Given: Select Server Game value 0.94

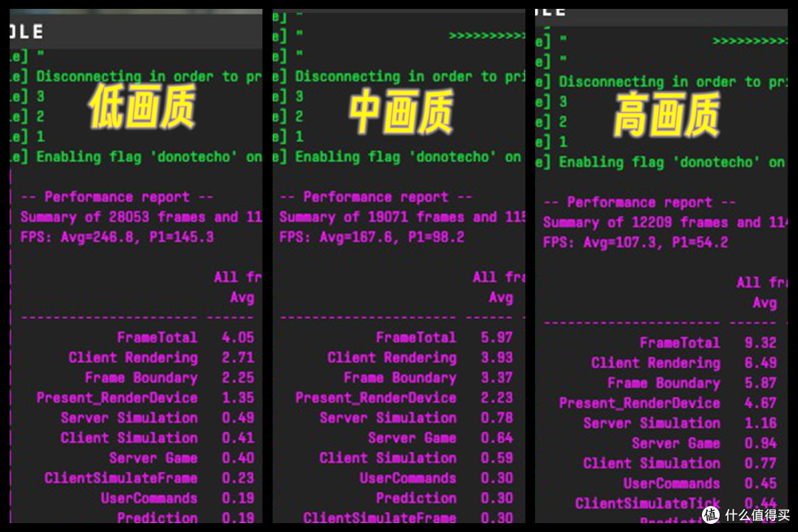Looking at the screenshot, I should pos(760,443).
